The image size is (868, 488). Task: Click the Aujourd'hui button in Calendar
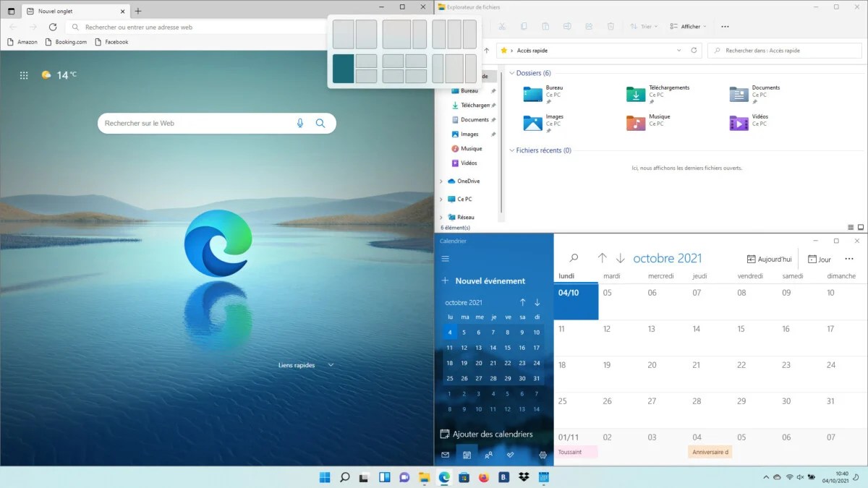pos(770,259)
